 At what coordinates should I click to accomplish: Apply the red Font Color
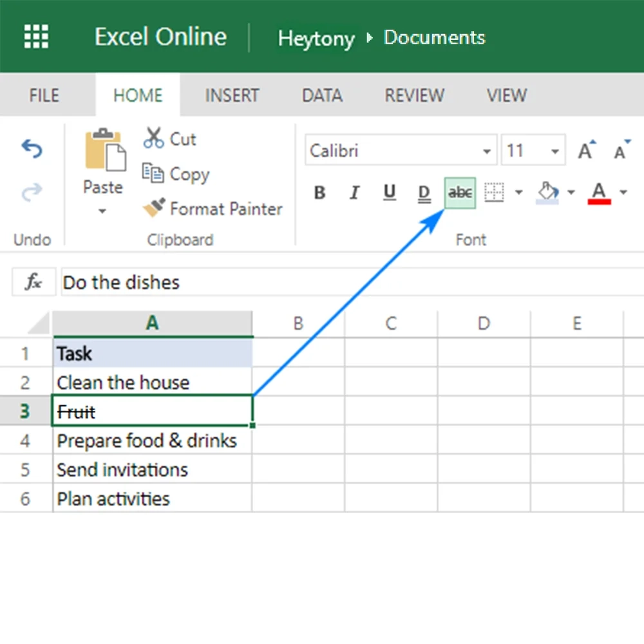[599, 193]
